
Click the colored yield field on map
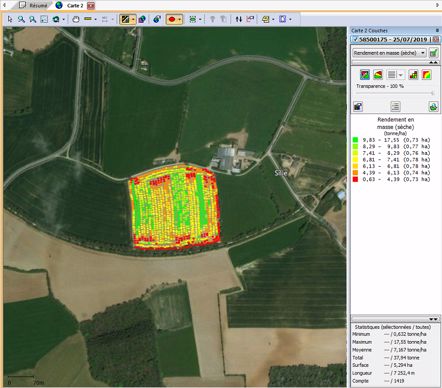point(174,207)
